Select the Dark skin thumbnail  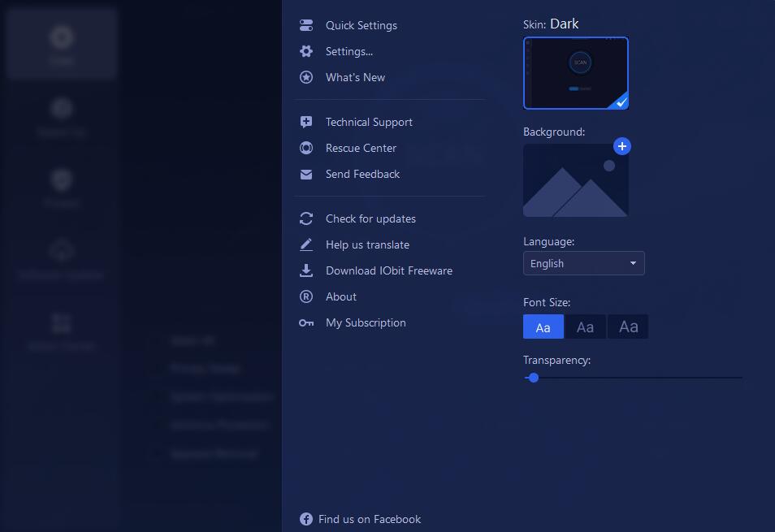pyautogui.click(x=576, y=73)
